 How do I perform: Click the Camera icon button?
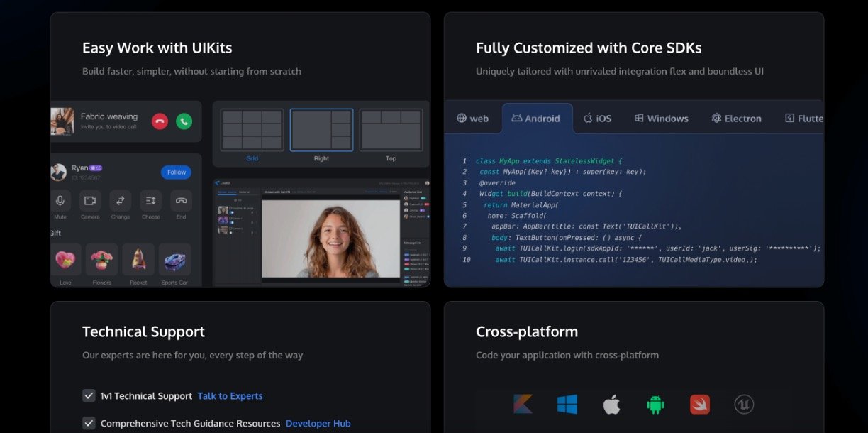pos(90,201)
